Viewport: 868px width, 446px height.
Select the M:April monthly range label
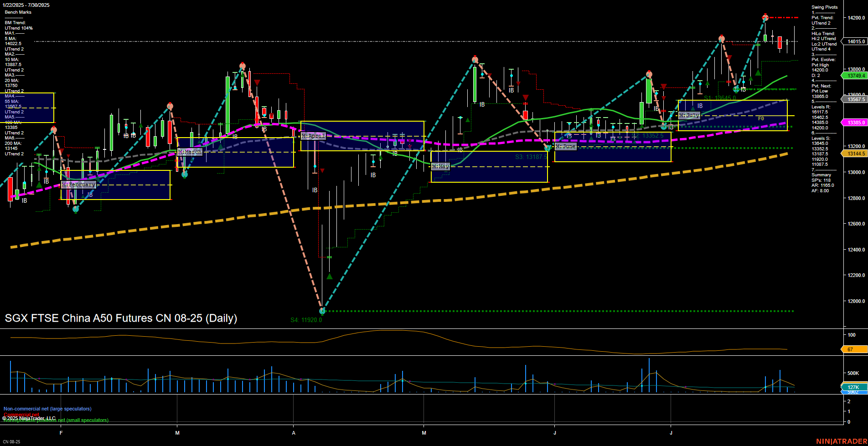click(313, 136)
